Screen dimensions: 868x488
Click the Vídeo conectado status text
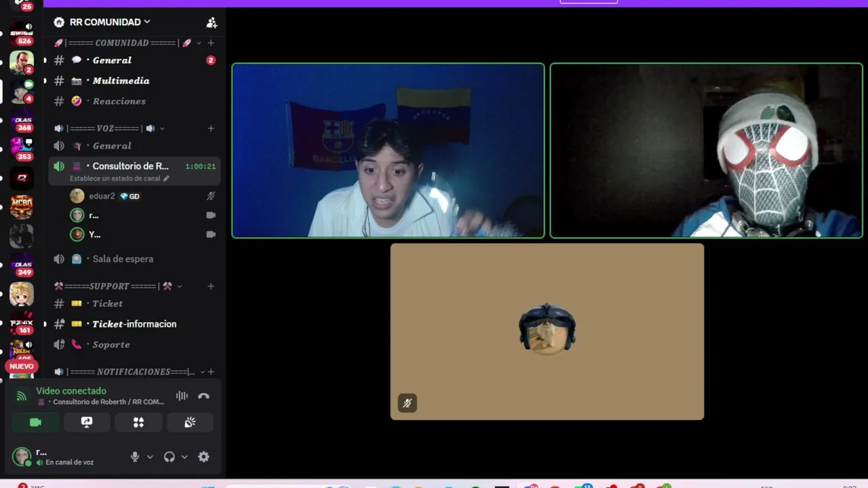(x=71, y=391)
